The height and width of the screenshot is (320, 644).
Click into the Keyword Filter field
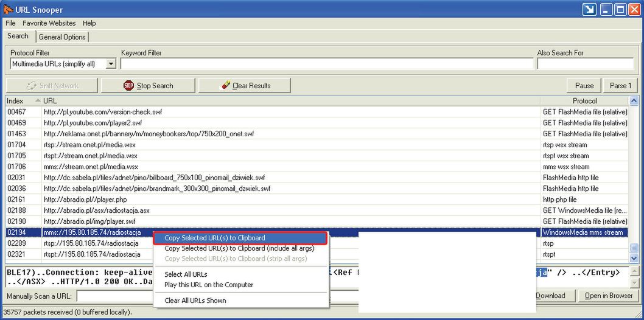(x=327, y=64)
